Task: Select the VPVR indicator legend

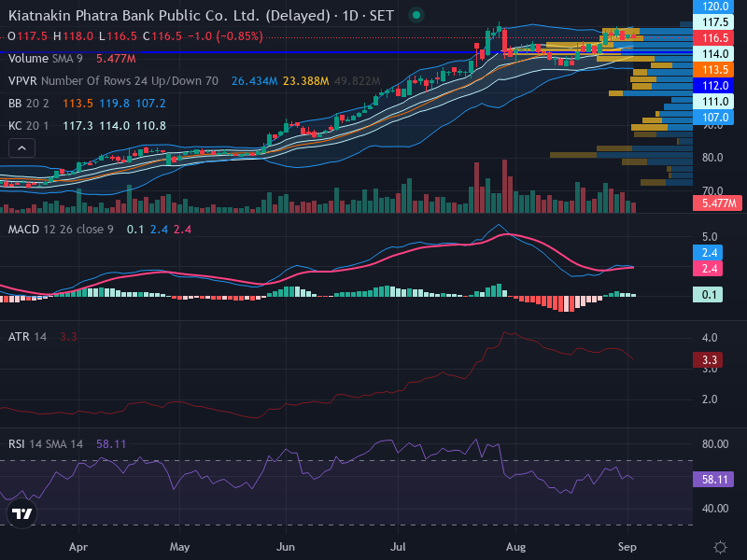Action: tap(113, 81)
